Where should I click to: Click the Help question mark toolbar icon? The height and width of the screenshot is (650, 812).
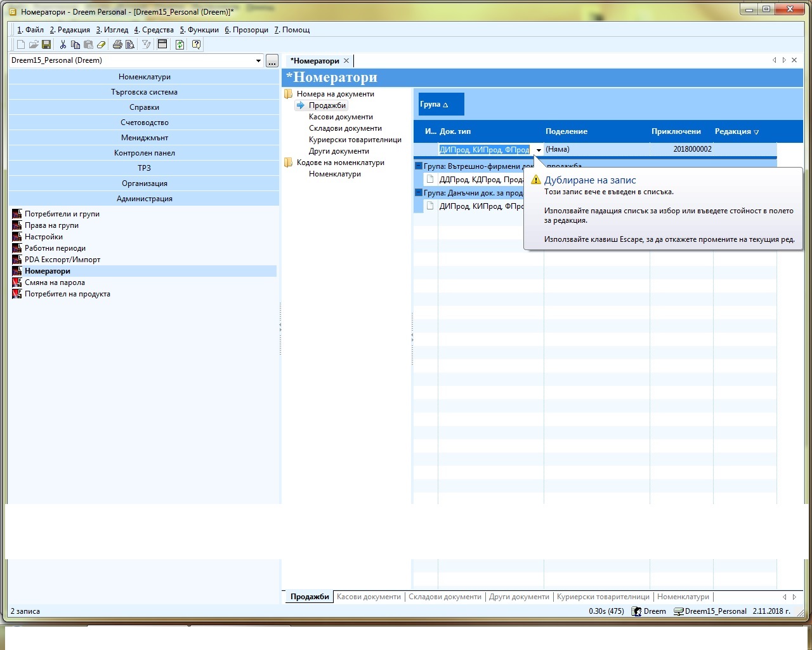pos(197,44)
